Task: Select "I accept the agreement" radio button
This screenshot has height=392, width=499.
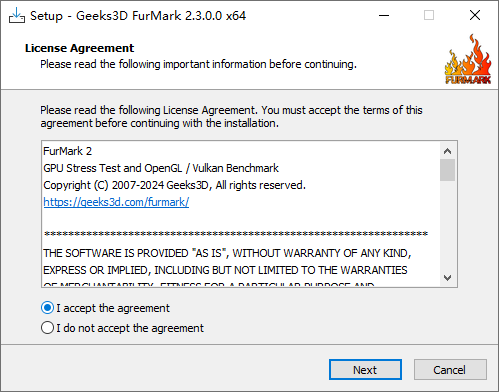Action: point(47,308)
